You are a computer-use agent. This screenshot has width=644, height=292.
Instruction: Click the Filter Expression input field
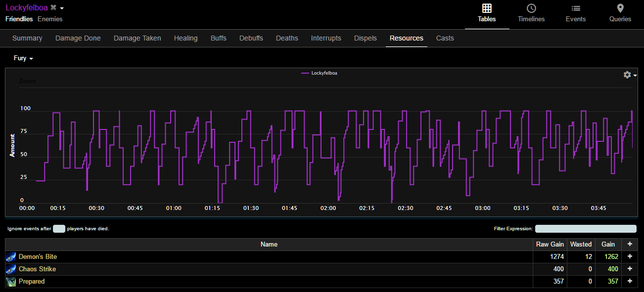click(586, 229)
